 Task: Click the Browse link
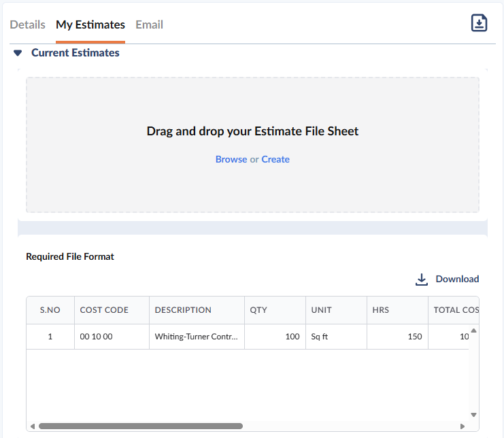pyautogui.click(x=231, y=159)
